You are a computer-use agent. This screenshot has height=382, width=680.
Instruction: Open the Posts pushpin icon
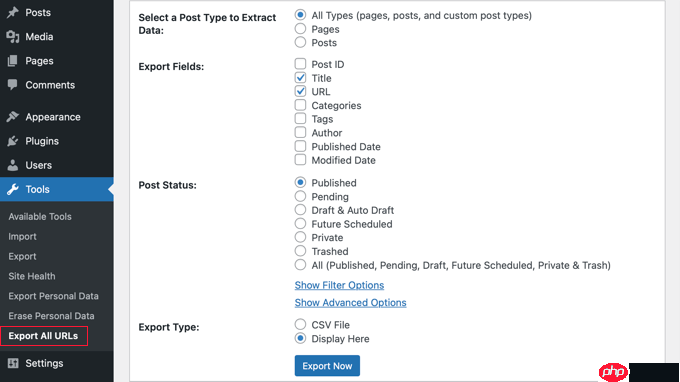(13, 12)
